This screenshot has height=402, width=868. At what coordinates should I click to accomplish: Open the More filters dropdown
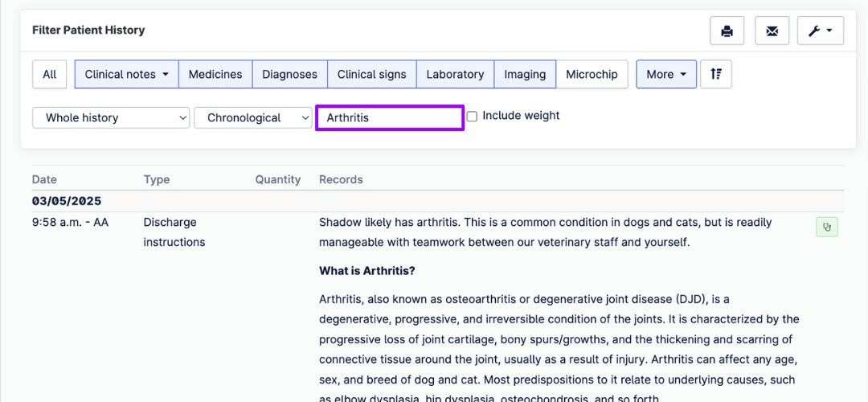click(666, 74)
